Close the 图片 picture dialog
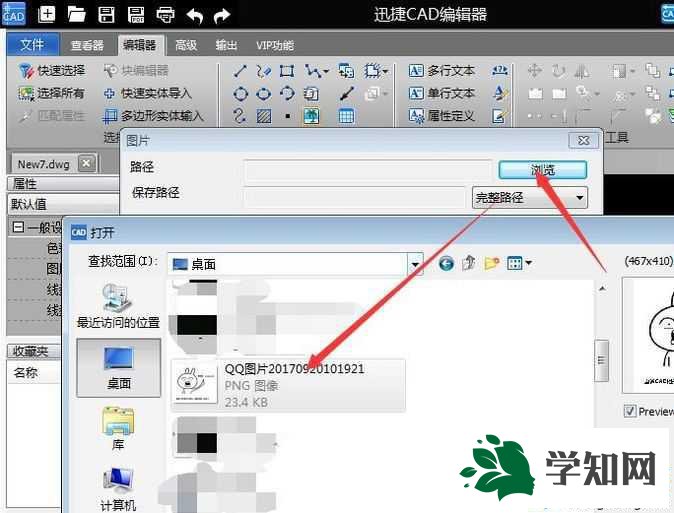This screenshot has width=674, height=513. click(x=583, y=141)
